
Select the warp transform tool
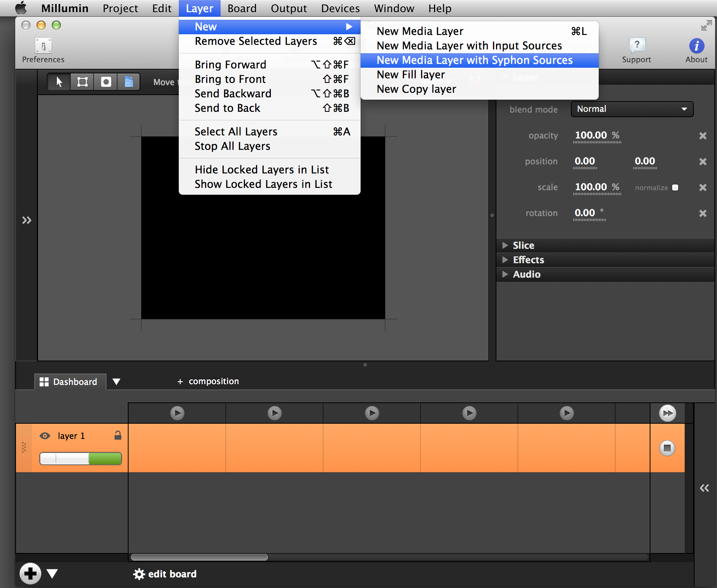[x=83, y=82]
